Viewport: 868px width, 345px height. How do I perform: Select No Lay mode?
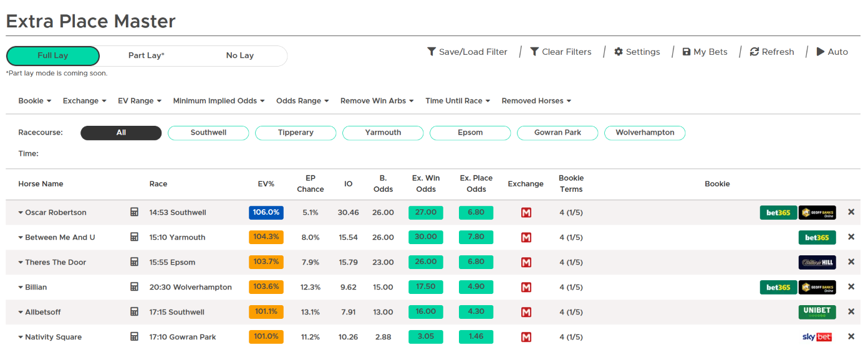240,55
